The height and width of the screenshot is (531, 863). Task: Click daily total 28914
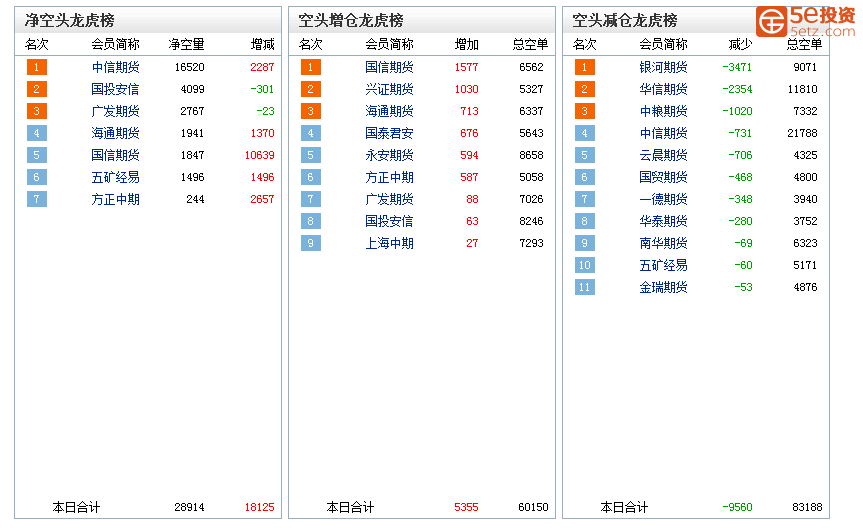[189, 507]
